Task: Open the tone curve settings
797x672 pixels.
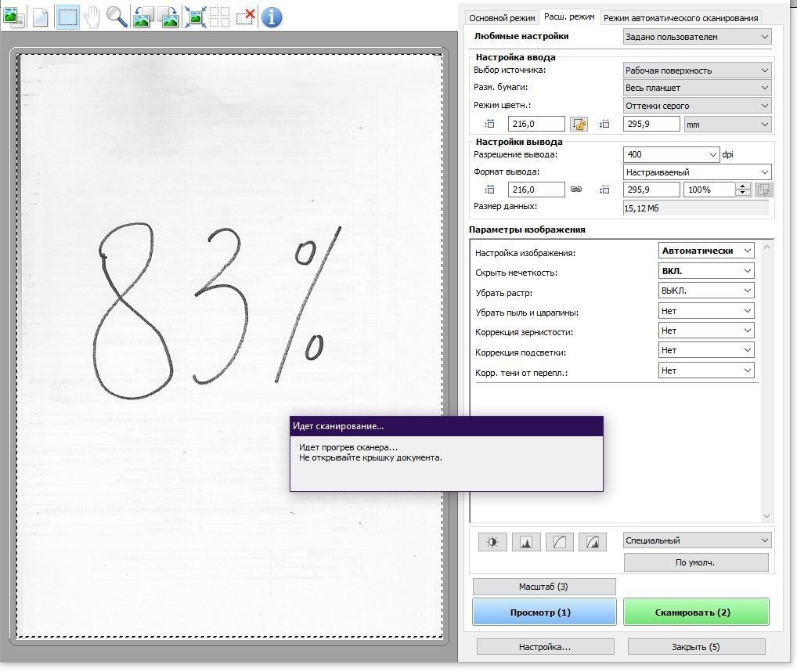Action: coord(560,542)
